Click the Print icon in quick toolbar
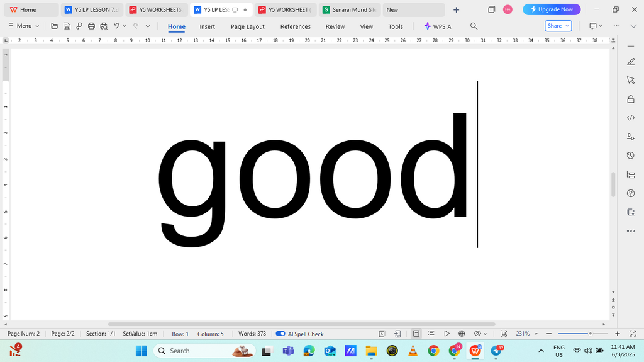Screen dimensions: 644x362 pyautogui.click(x=91, y=26)
